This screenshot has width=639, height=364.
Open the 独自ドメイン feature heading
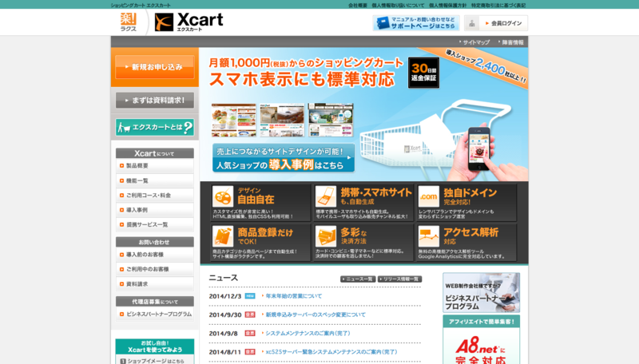[470, 196]
